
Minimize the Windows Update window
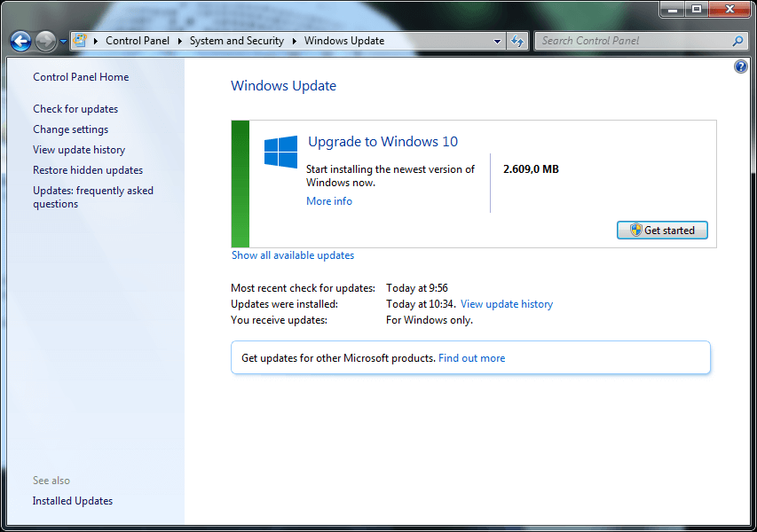(673, 9)
